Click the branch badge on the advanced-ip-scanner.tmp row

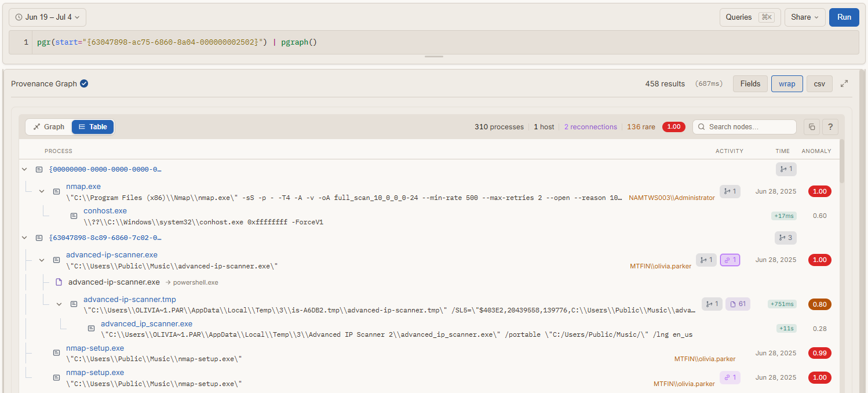click(x=712, y=304)
